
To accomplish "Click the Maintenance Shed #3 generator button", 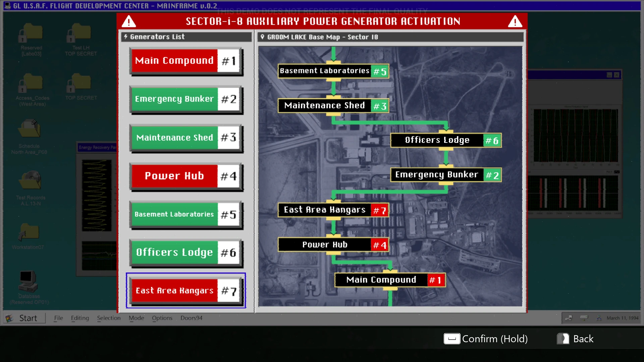I will click(x=185, y=138).
